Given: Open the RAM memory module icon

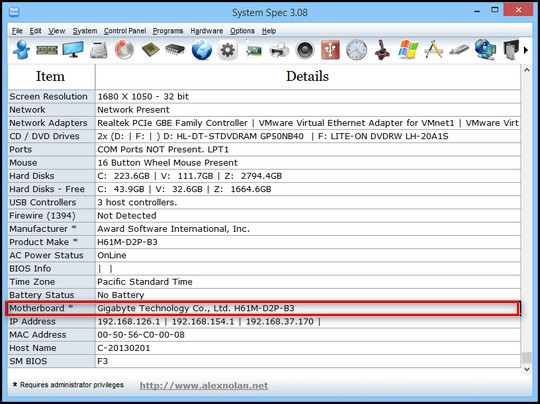Looking at the screenshot, I should [47, 50].
